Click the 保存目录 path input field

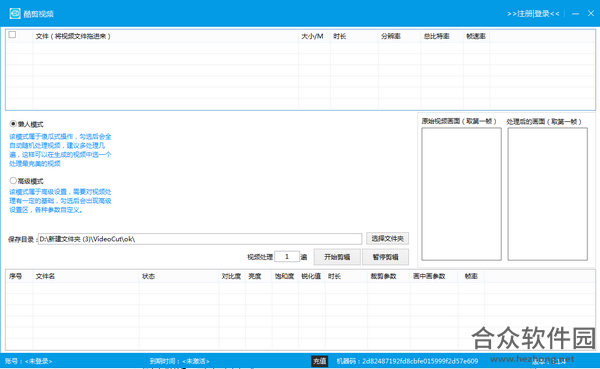[x=200, y=239]
